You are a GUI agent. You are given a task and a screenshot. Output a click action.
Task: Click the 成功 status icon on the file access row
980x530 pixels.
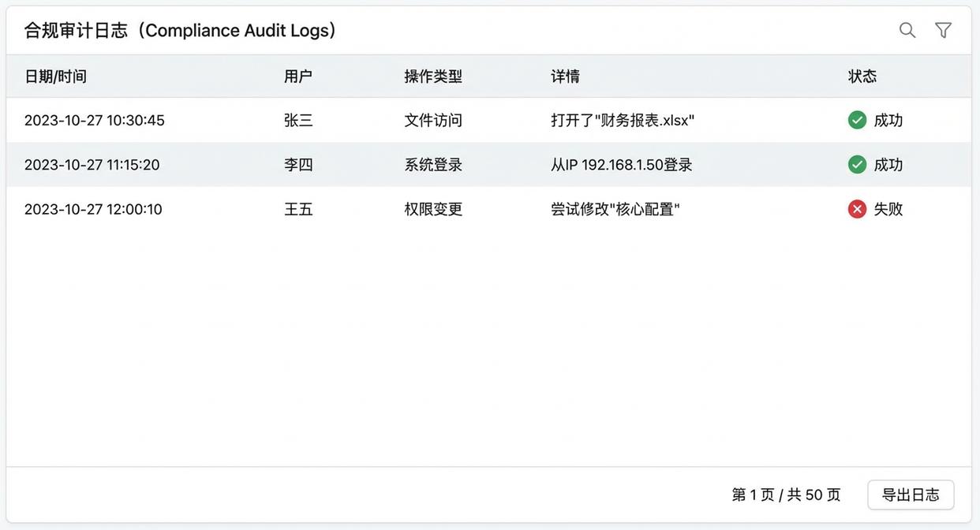(857, 119)
